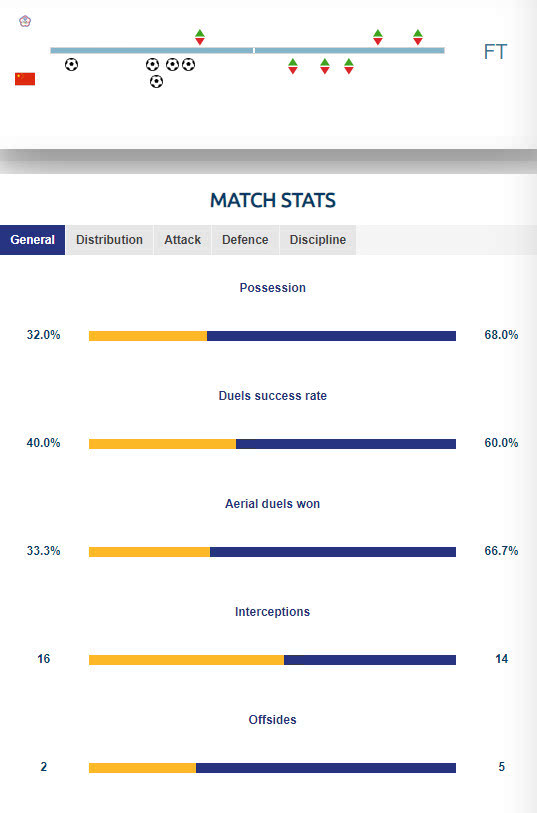537x813 pixels.
Task: Open the Attack stats tab
Action: tap(182, 240)
